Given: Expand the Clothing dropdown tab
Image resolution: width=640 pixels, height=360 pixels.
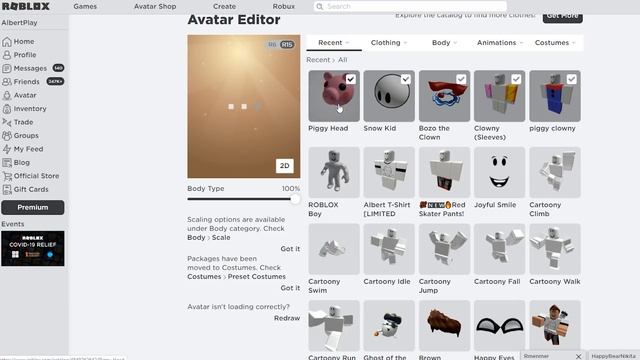Looking at the screenshot, I should point(389,43).
